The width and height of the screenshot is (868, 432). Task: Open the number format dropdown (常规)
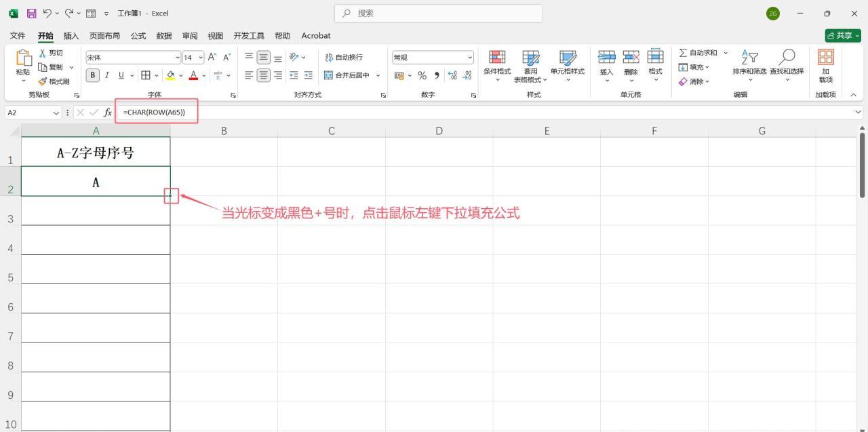pyautogui.click(x=470, y=58)
